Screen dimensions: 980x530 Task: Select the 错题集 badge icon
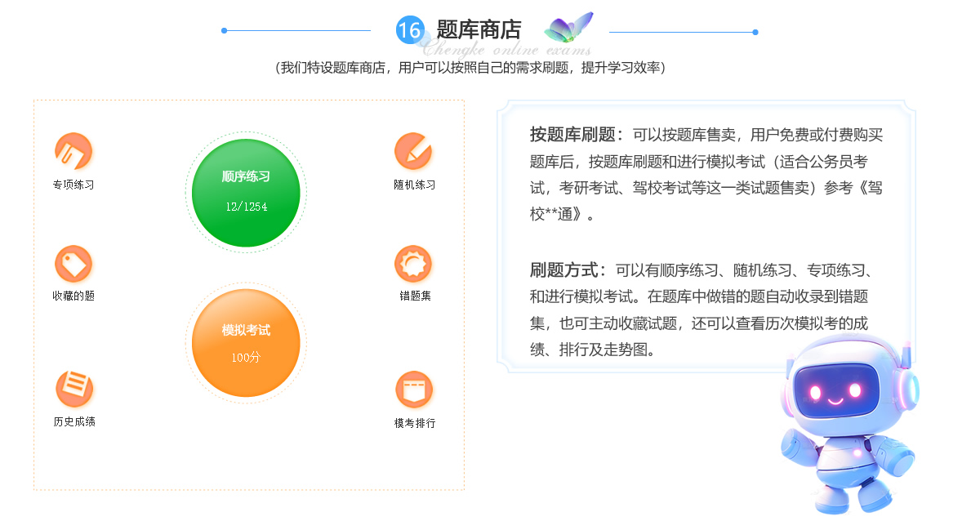coord(413,264)
